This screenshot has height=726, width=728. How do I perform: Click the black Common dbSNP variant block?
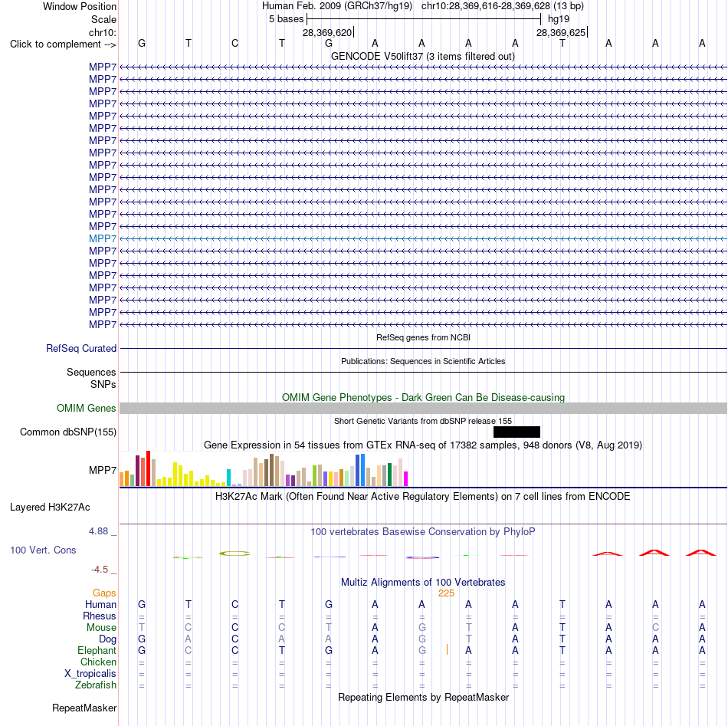(516, 432)
